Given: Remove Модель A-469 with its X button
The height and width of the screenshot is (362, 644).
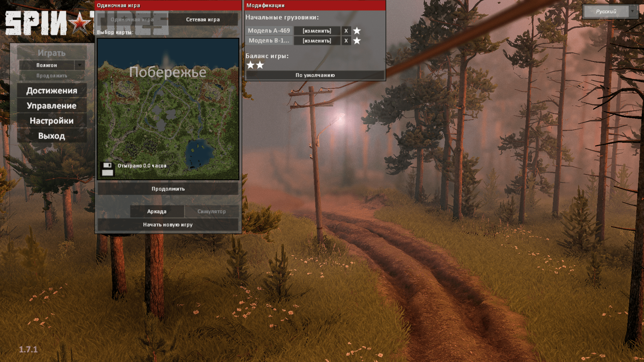Looking at the screenshot, I should [x=346, y=31].
